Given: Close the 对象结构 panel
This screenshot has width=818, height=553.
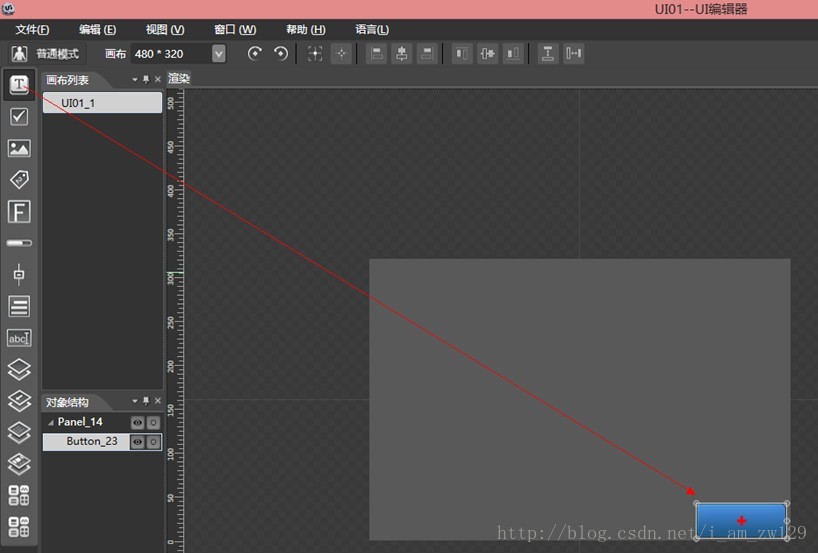Looking at the screenshot, I should point(158,401).
